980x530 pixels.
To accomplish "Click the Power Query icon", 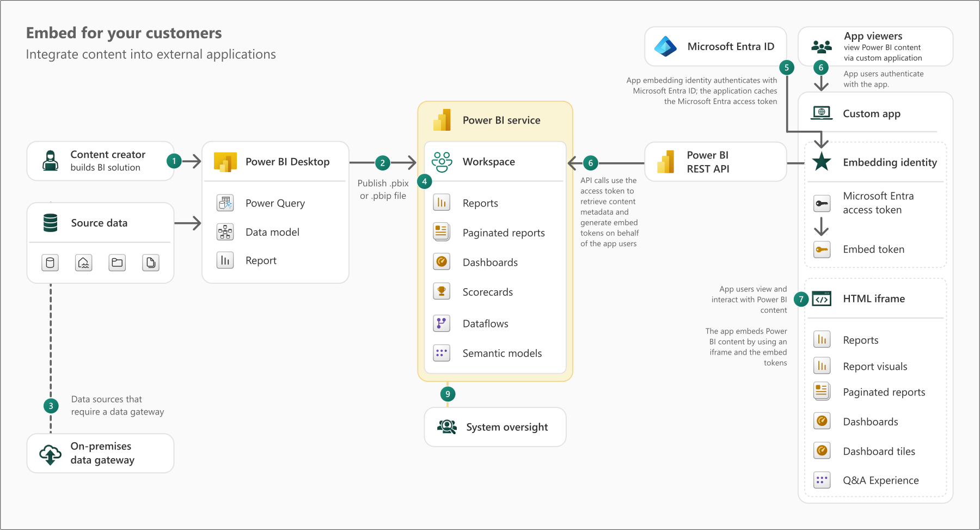I will [225, 203].
